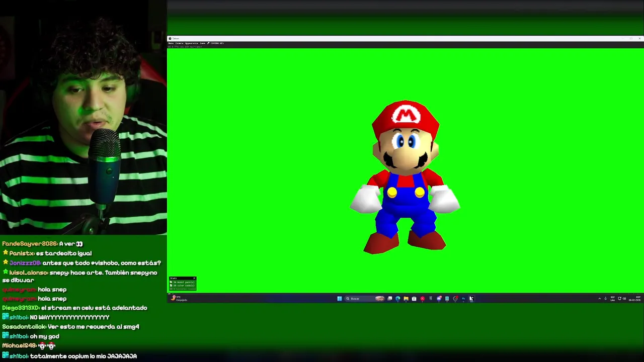Click the CHROMA KEY menu item
644x362 pixels.
pyautogui.click(x=217, y=43)
